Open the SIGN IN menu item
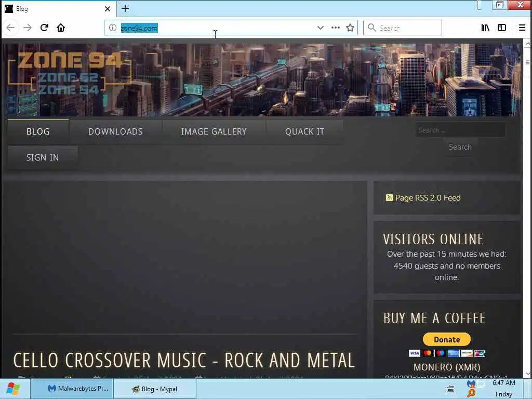532x399 pixels. point(43,158)
